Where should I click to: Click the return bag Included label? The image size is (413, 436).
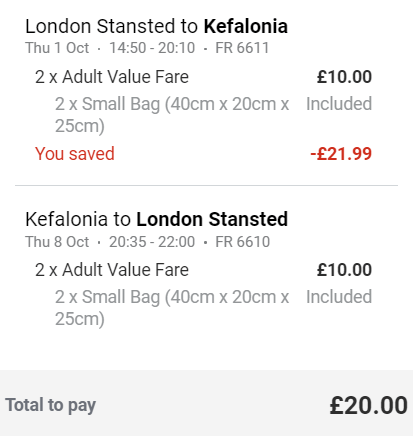point(339,297)
